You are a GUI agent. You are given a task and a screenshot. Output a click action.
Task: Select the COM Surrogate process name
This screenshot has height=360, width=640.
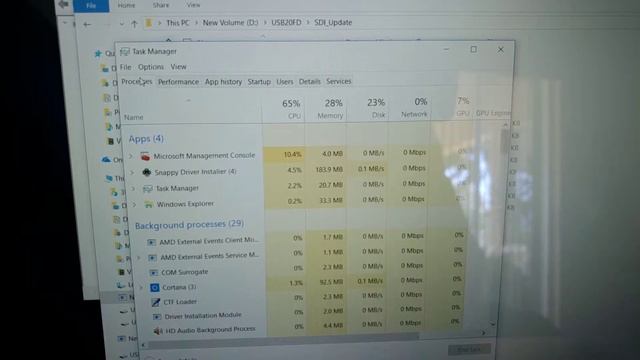pyautogui.click(x=184, y=272)
